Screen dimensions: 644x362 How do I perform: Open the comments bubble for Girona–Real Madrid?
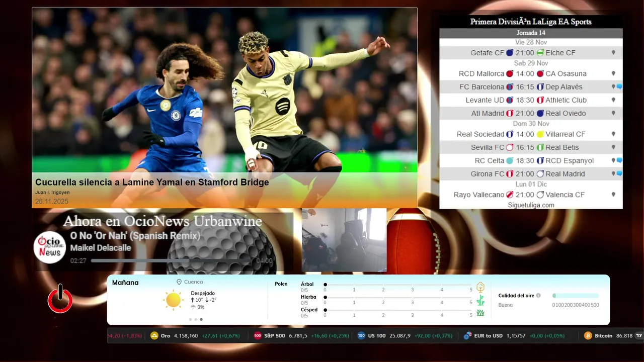619,173
